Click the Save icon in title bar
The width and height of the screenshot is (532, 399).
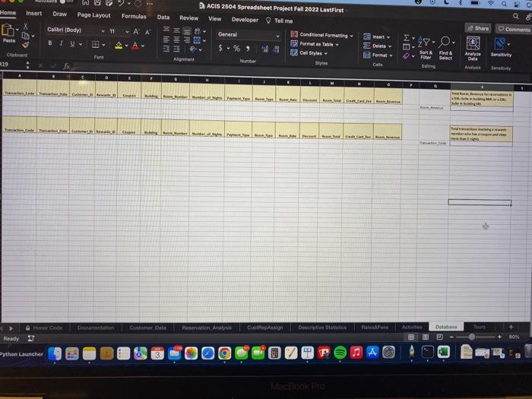tap(97, 3)
